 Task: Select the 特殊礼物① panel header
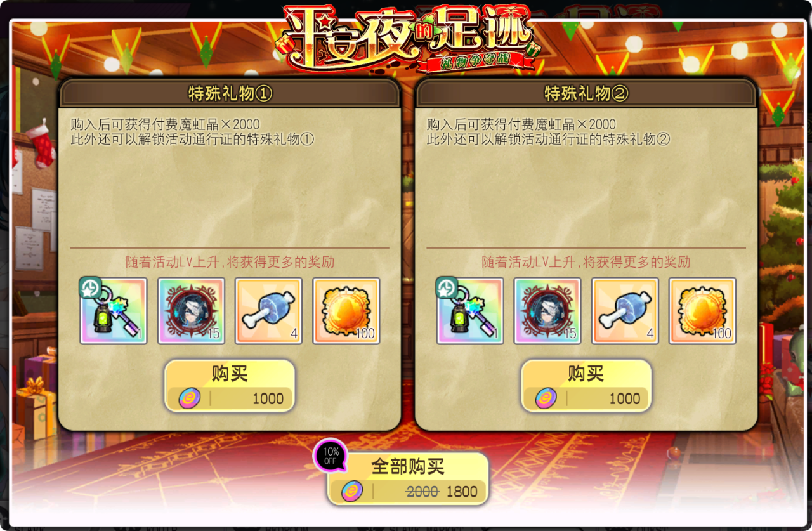230,94
